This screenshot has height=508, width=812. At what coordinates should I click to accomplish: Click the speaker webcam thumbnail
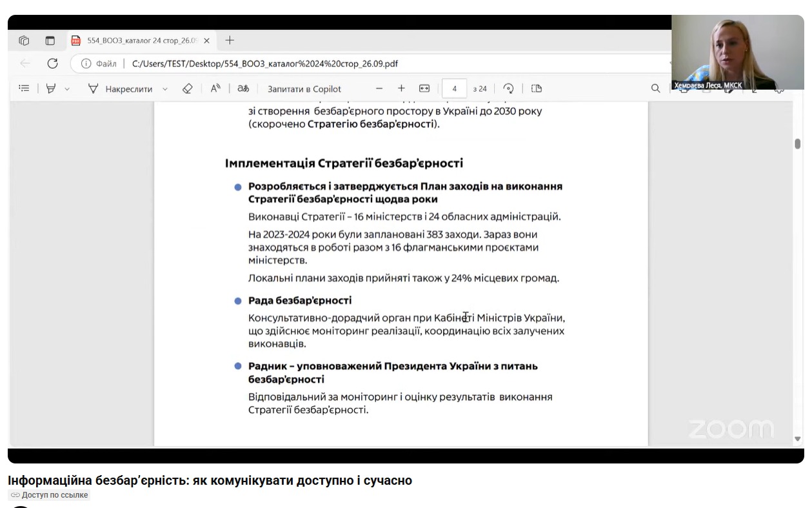737,52
